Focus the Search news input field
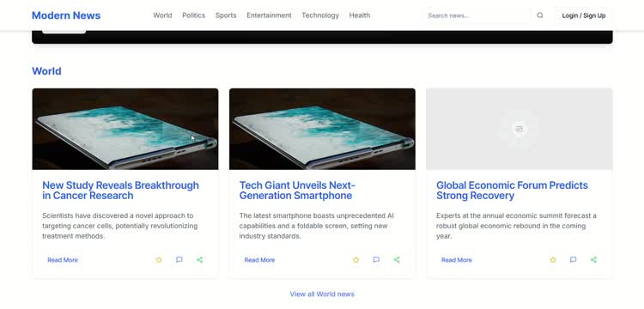Image resolution: width=644 pixels, height=309 pixels. (x=477, y=15)
